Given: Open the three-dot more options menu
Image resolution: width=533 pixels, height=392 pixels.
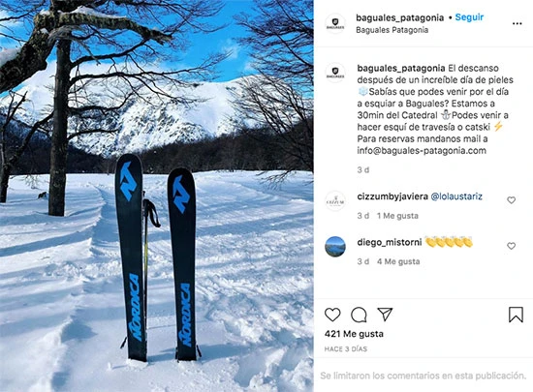Looking at the screenshot, I should pyautogui.click(x=517, y=24).
